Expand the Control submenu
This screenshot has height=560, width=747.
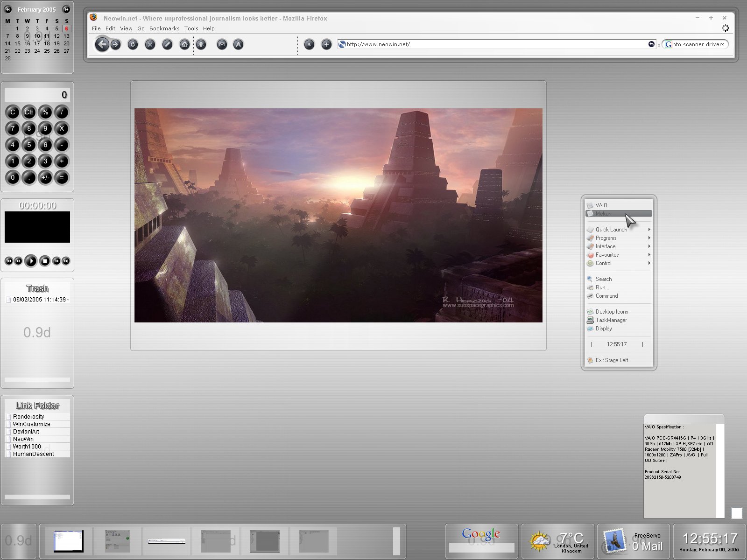pyautogui.click(x=619, y=263)
